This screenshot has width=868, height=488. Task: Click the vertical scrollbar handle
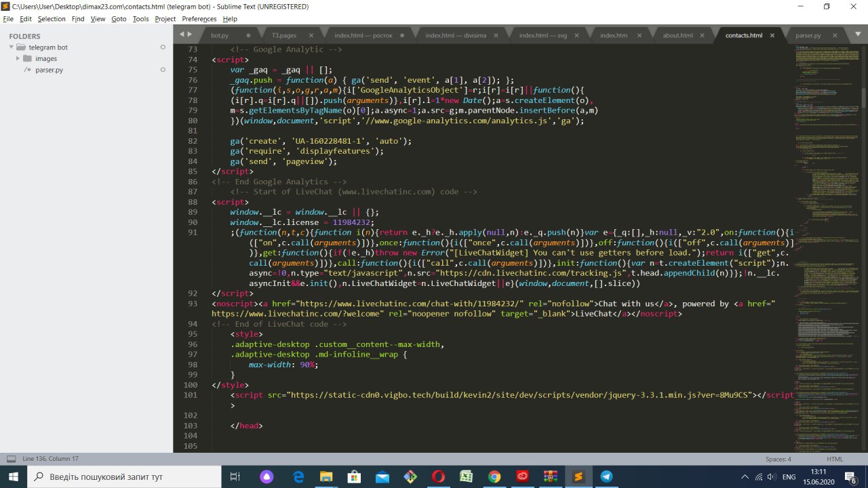(864, 97)
